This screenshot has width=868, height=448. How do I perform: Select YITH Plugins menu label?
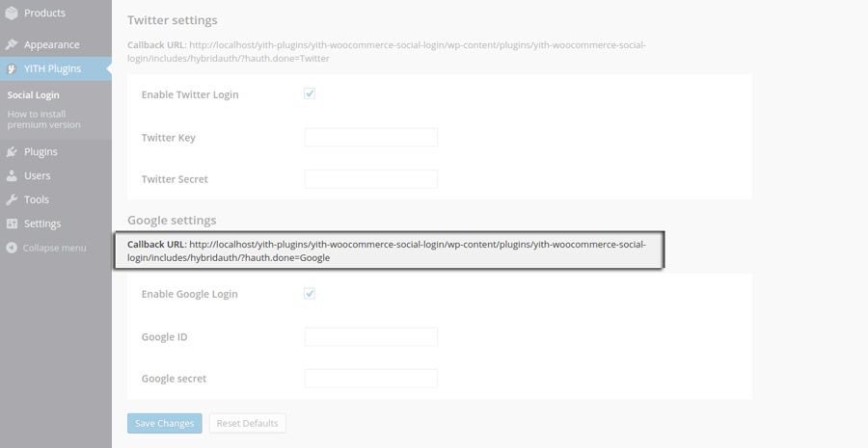(53, 69)
